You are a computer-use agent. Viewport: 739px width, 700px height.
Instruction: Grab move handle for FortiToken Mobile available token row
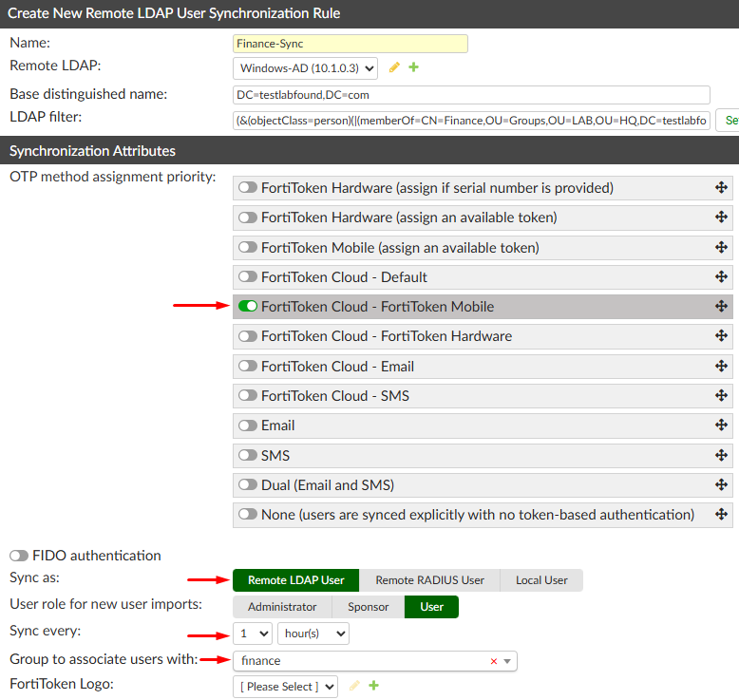(x=721, y=247)
